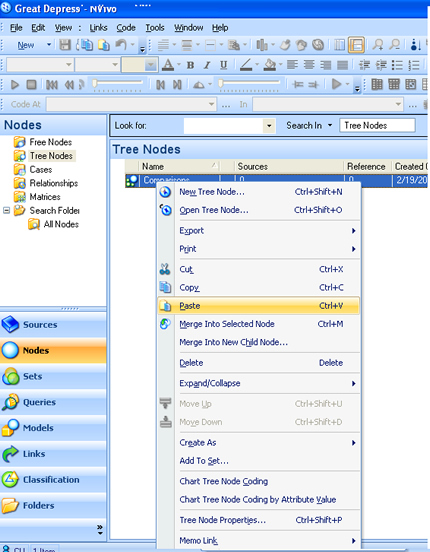The image size is (430, 552).
Task: Choose Delete from context menu
Action: tap(258, 363)
